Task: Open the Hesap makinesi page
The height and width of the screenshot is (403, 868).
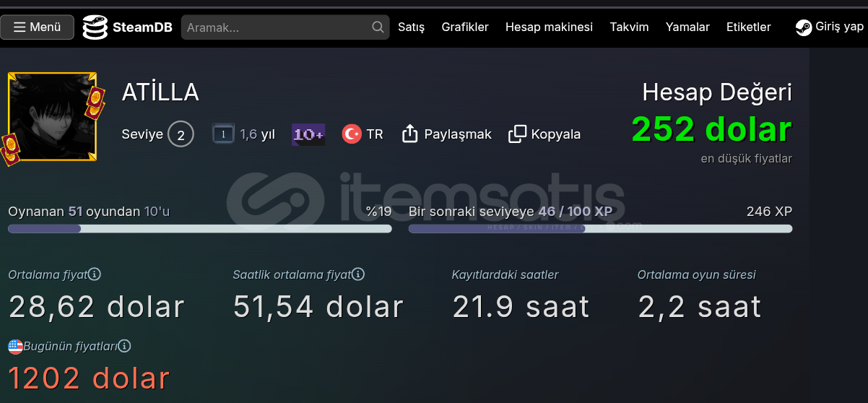Action: tap(549, 27)
